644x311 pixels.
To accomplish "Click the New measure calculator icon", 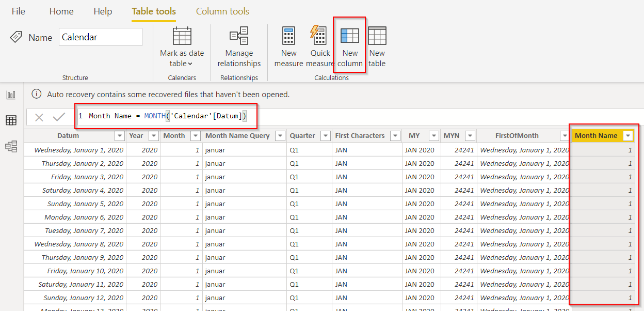I will tap(288, 36).
